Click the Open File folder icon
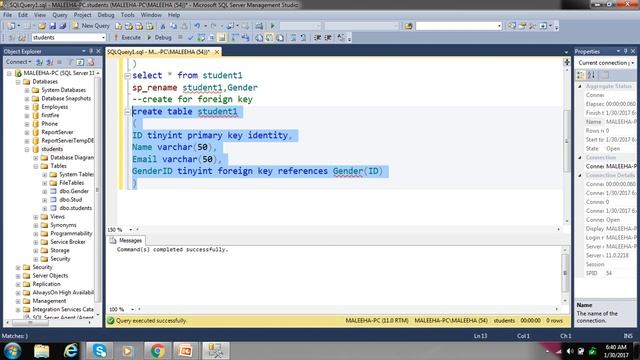 42,26
